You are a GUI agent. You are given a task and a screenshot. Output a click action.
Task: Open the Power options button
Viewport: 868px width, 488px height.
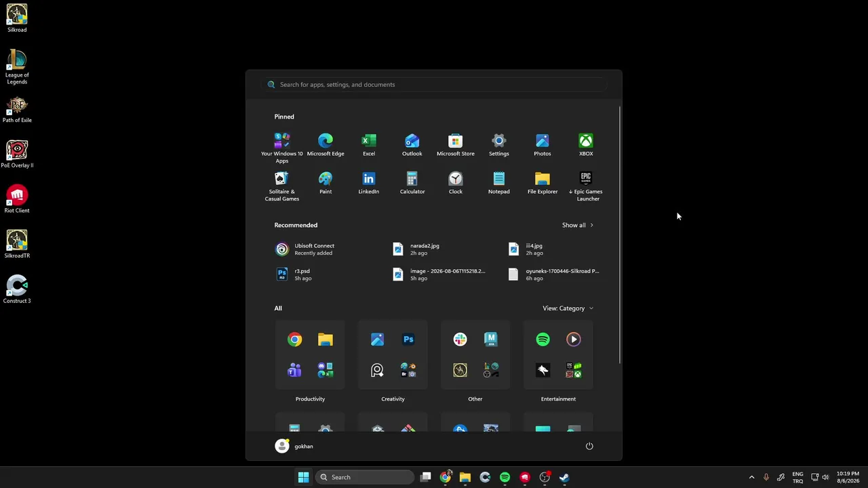coord(589,446)
